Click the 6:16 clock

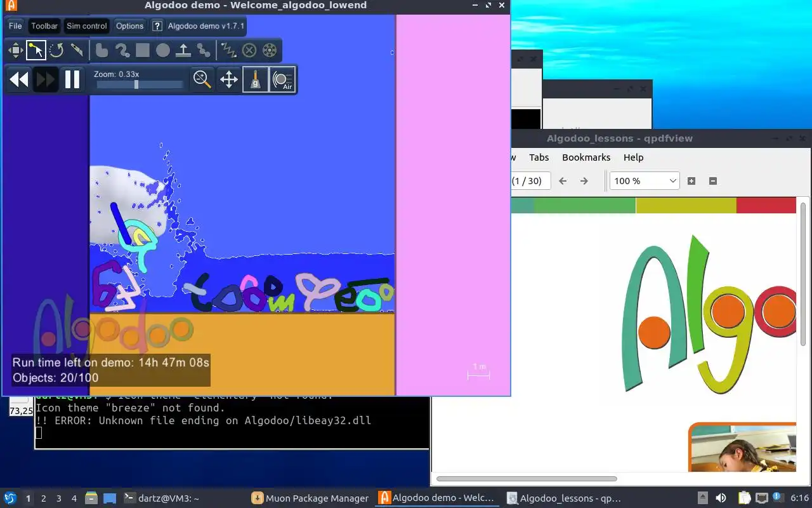(799, 498)
